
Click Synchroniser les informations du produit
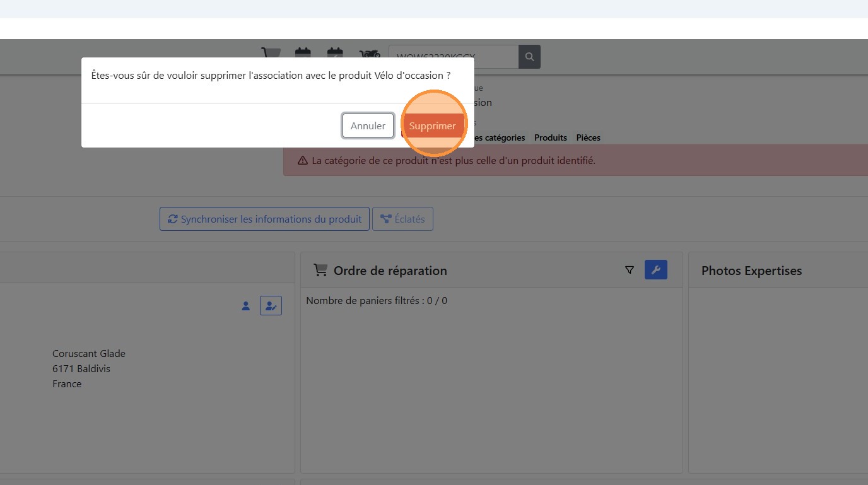tap(264, 219)
